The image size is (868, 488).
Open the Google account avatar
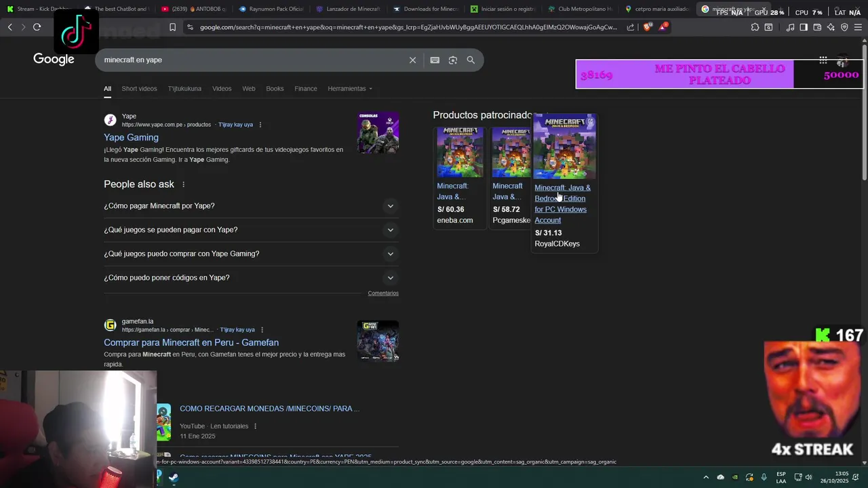843,60
